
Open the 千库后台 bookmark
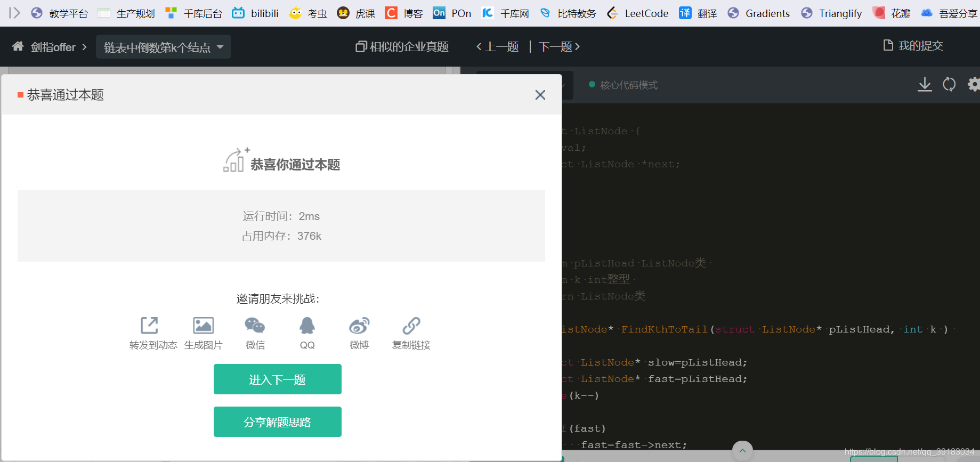pyautogui.click(x=193, y=13)
